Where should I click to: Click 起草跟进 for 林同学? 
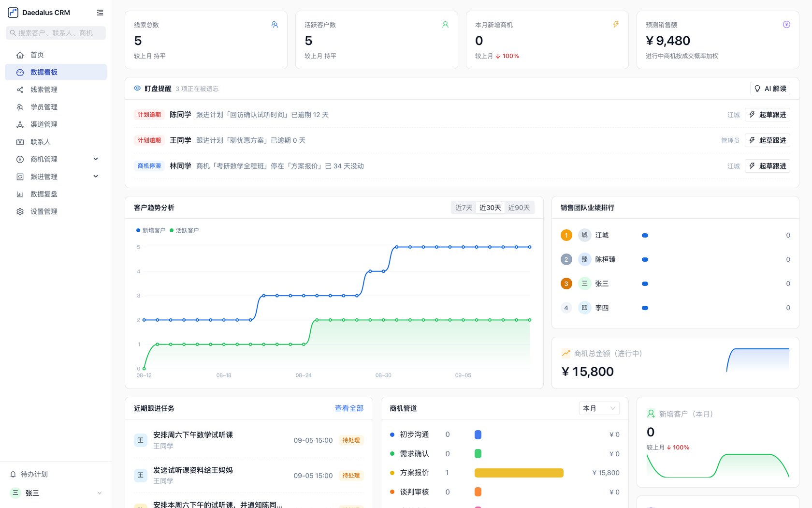(x=768, y=166)
